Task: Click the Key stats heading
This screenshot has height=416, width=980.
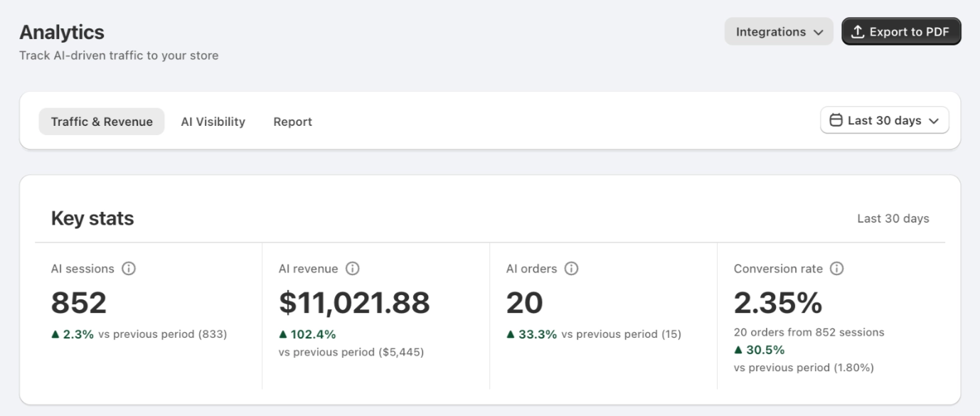Action: pyautogui.click(x=92, y=218)
